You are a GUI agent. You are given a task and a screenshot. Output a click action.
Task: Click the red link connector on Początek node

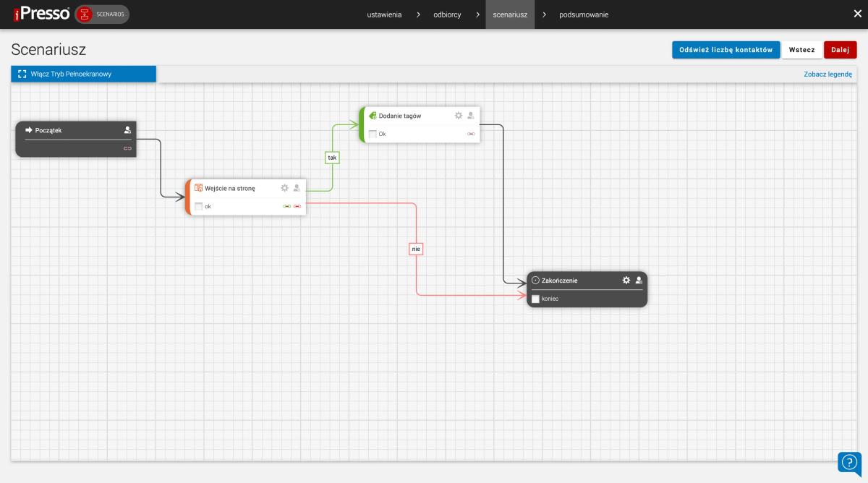click(x=127, y=148)
